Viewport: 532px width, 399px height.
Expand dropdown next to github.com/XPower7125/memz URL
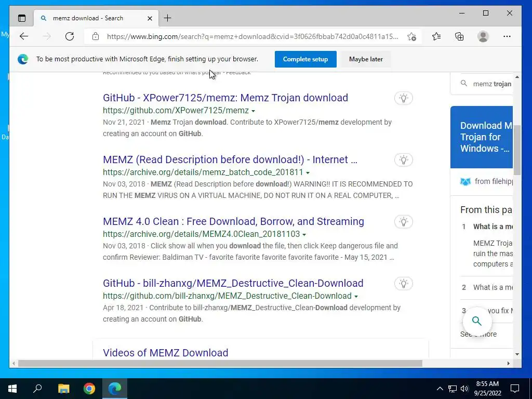(253, 111)
